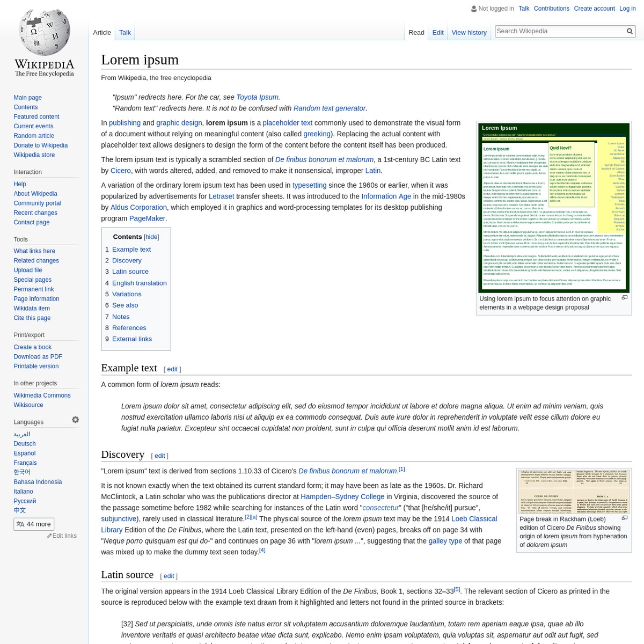The width and height of the screenshot is (644, 644).
Task: Open a Random article from the sidebar
Action: tap(34, 136)
